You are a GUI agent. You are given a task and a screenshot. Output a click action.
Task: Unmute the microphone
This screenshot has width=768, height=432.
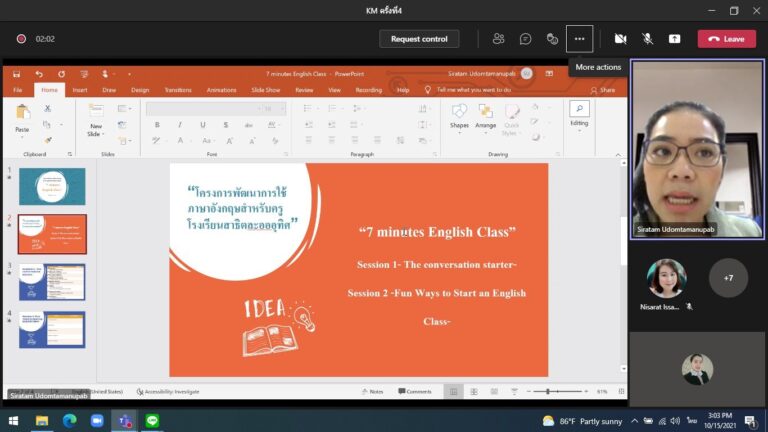647,39
